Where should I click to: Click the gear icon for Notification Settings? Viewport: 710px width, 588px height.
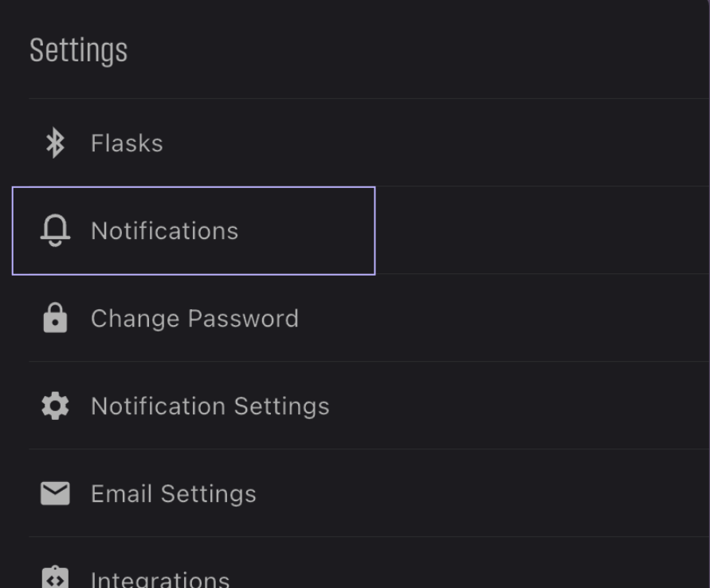(55, 406)
